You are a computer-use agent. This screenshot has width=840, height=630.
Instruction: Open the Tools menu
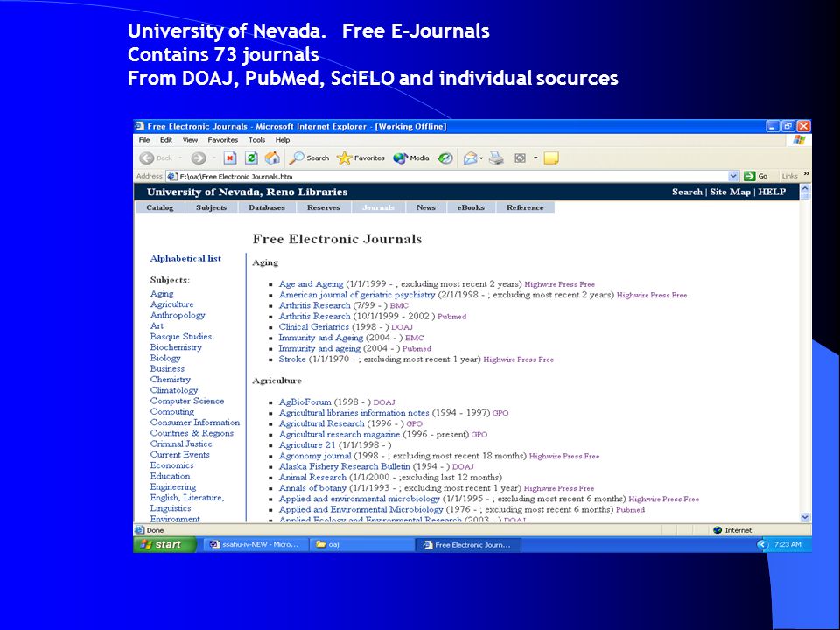point(256,140)
